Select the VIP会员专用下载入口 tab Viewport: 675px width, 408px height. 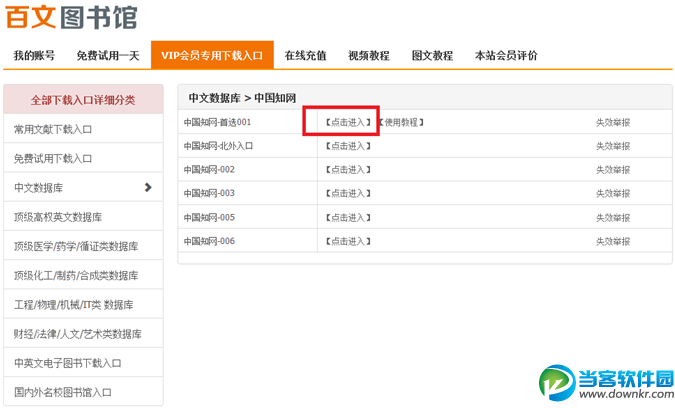[x=212, y=55]
